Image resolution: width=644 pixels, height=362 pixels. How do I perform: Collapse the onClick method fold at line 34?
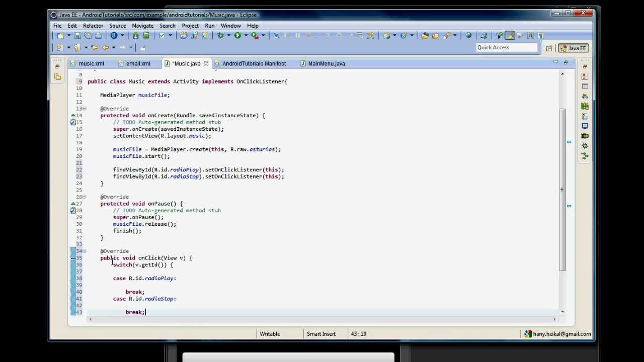pos(84,251)
